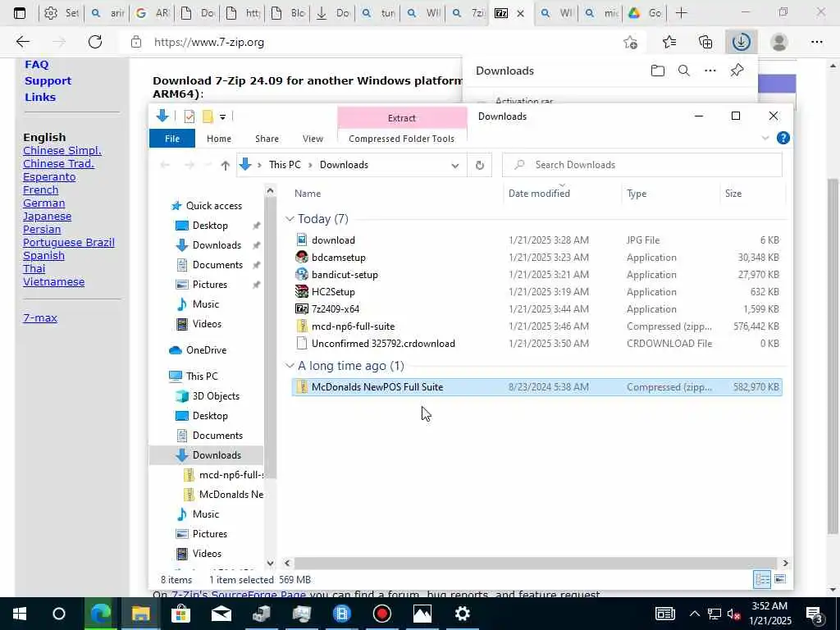This screenshot has width=840, height=630.
Task: Open Microsoft Store from taskbar
Action: click(180, 614)
